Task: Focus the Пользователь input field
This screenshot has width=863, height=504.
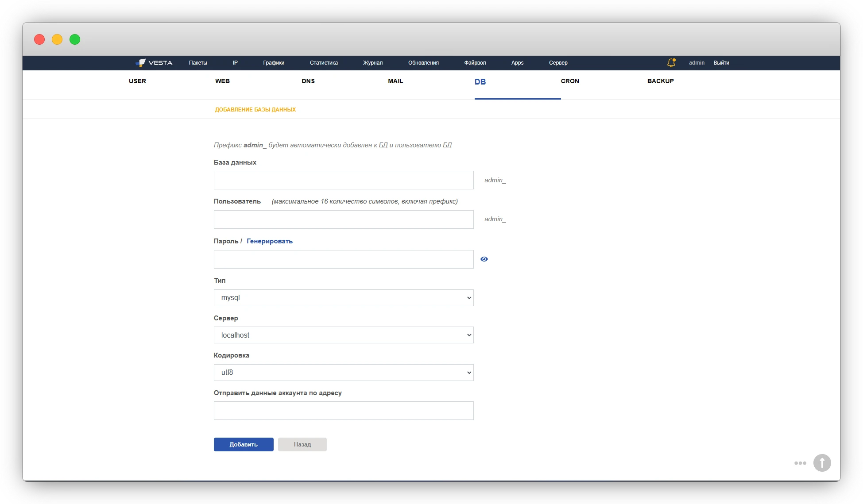Action: (343, 219)
